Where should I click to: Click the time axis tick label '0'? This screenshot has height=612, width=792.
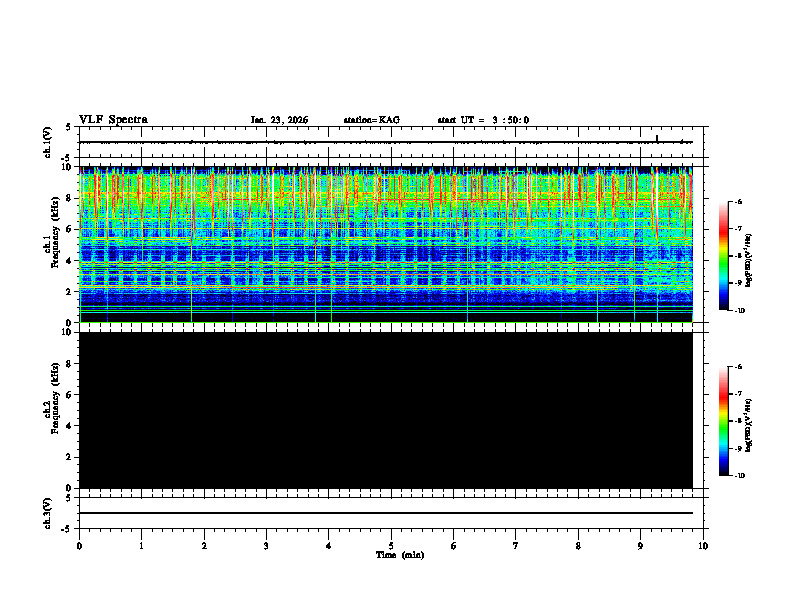[x=79, y=546]
